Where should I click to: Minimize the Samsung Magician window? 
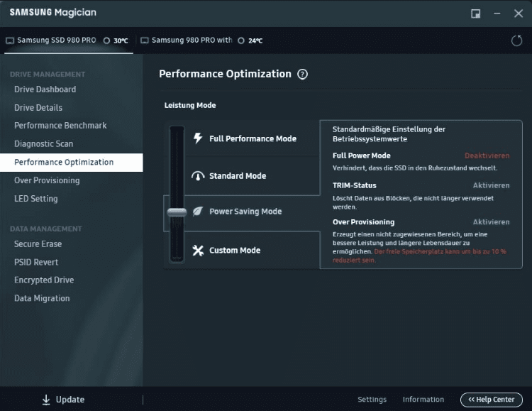[497, 13]
